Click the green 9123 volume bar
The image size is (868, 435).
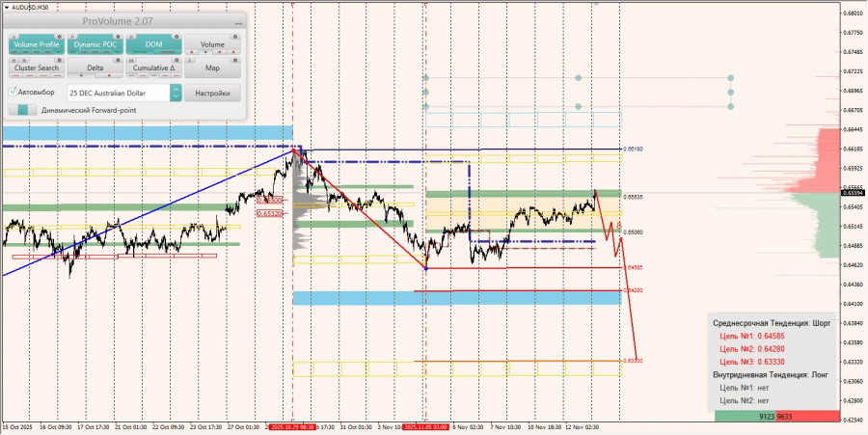point(746,418)
